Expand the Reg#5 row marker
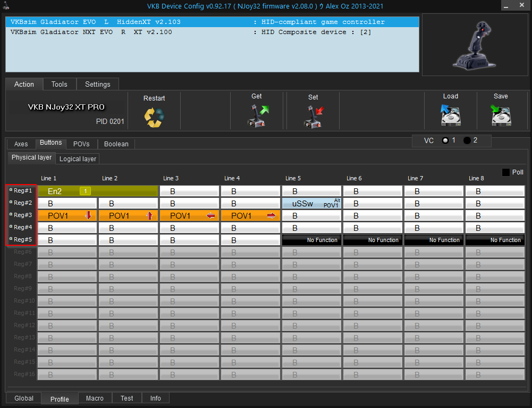 coord(11,239)
